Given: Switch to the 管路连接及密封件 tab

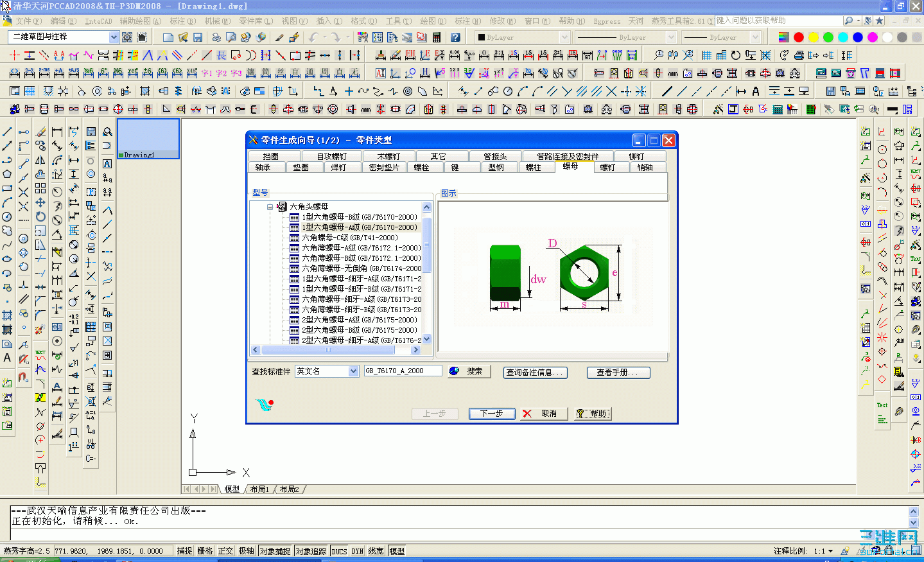Looking at the screenshot, I should (568, 156).
